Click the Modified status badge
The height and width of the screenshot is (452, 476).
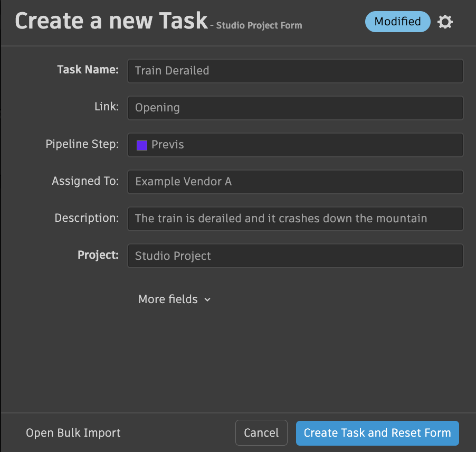tap(397, 22)
